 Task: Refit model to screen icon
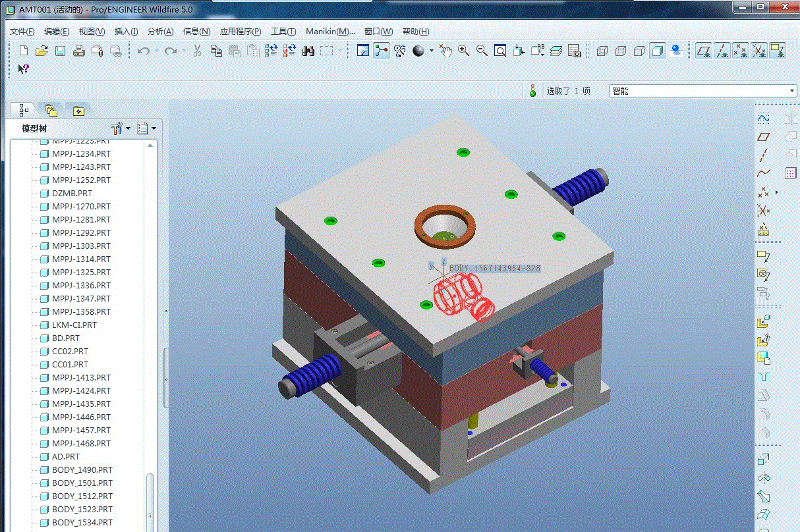coord(501,51)
